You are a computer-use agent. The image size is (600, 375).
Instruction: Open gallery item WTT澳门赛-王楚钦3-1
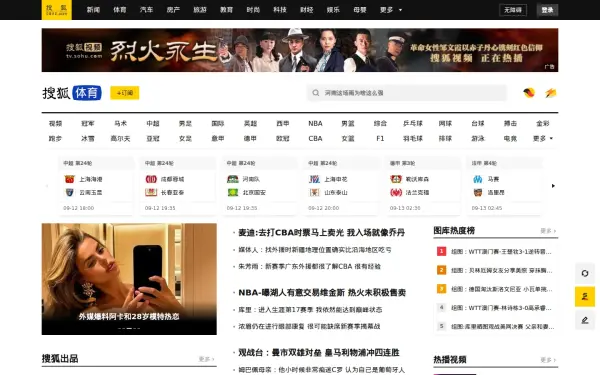(501, 252)
